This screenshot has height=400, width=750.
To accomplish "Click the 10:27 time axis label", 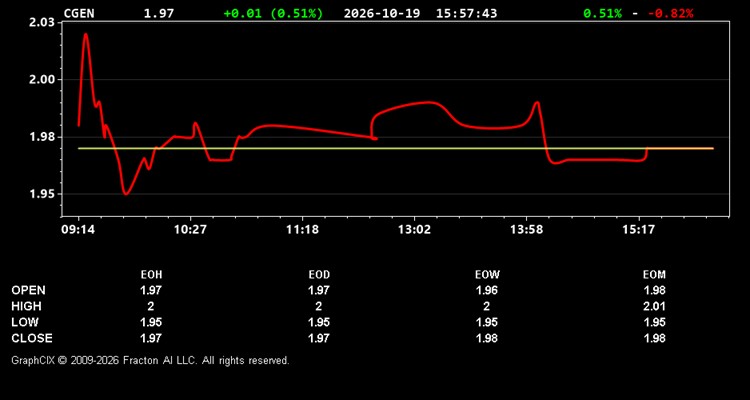I will [x=190, y=230].
